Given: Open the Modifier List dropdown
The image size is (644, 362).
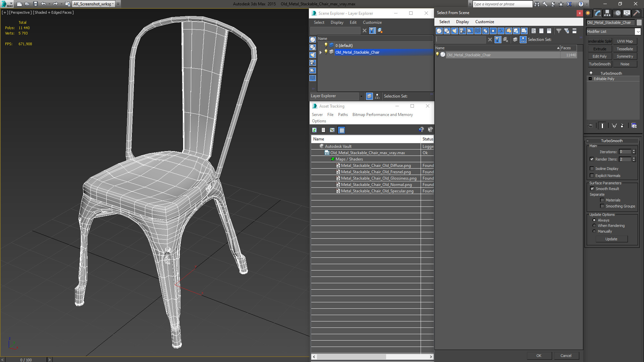Looking at the screenshot, I should [638, 32].
